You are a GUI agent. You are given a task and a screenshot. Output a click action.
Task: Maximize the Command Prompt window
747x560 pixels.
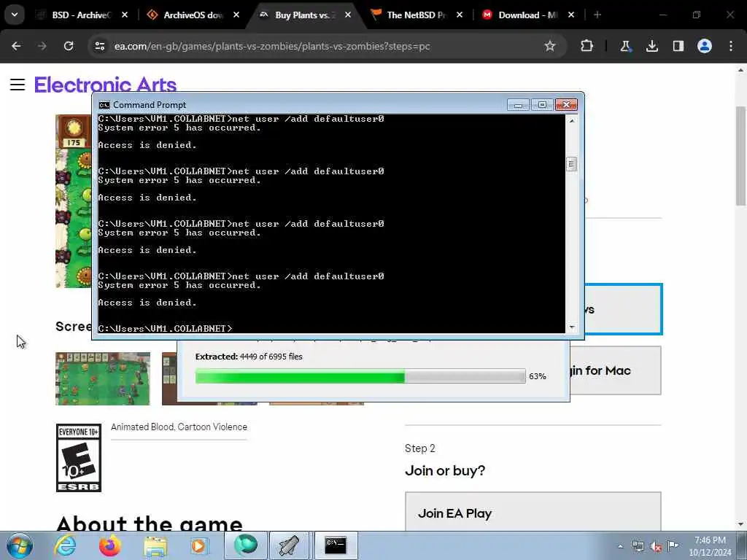(542, 105)
